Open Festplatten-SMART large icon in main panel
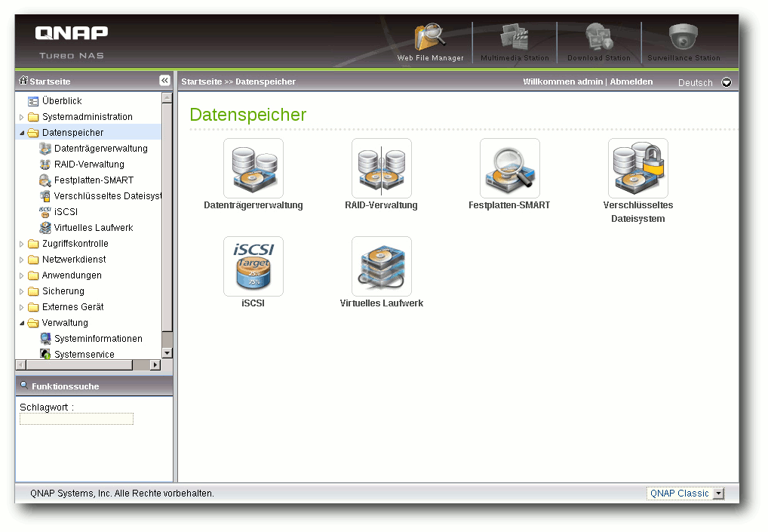Image resolution: width=768 pixels, height=532 pixels. (x=510, y=168)
